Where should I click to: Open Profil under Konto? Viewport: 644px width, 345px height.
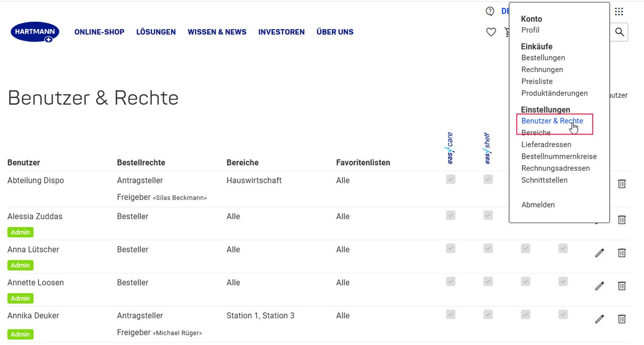coord(530,30)
